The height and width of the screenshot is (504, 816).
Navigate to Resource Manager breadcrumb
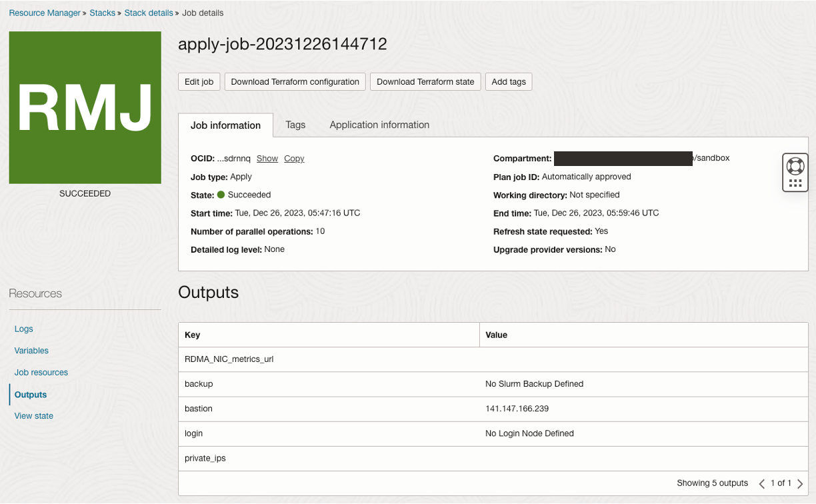coord(45,13)
